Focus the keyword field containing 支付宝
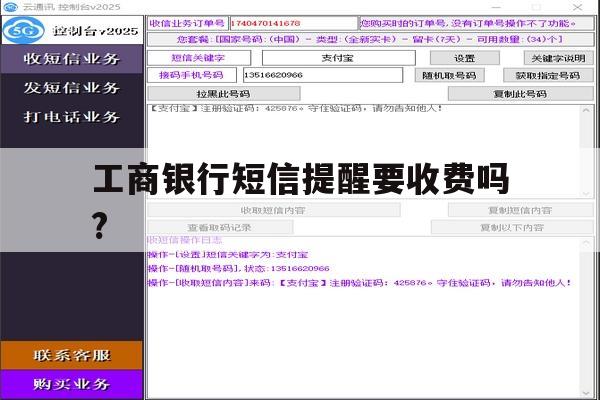 [x=339, y=58]
